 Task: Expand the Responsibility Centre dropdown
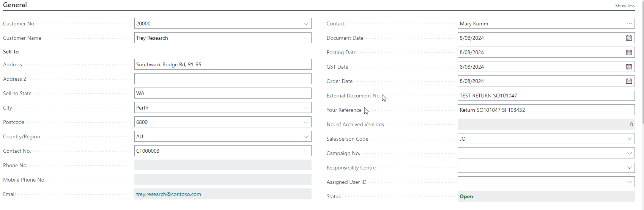pos(630,168)
